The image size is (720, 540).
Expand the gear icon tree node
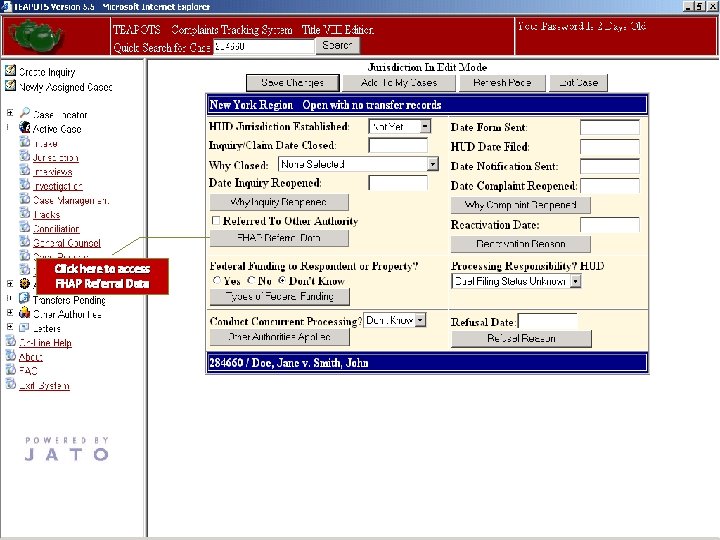10,284
